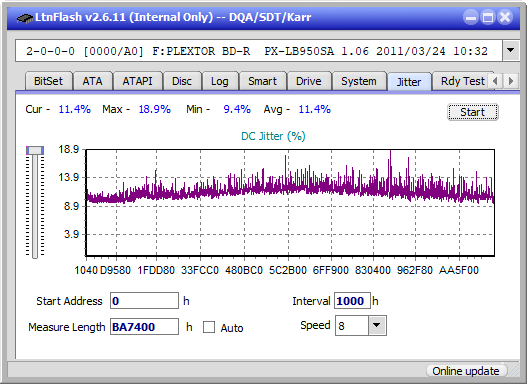This screenshot has width=527, height=384.
Task: Click the Max value 18.9%
Action: coord(155,109)
